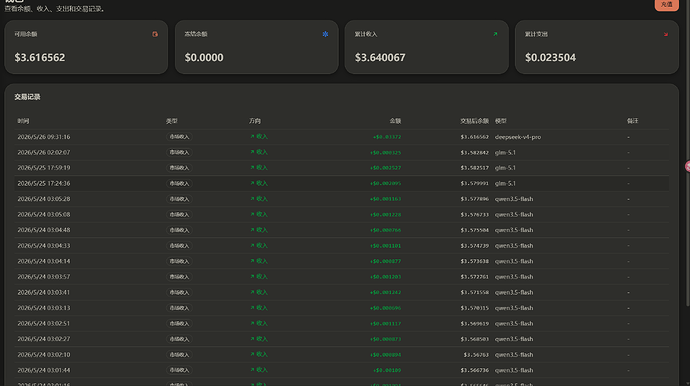This screenshot has height=386, width=690.
Task: Click qwen3.5-flash model in 03:03:13 row
Action: tap(514, 308)
